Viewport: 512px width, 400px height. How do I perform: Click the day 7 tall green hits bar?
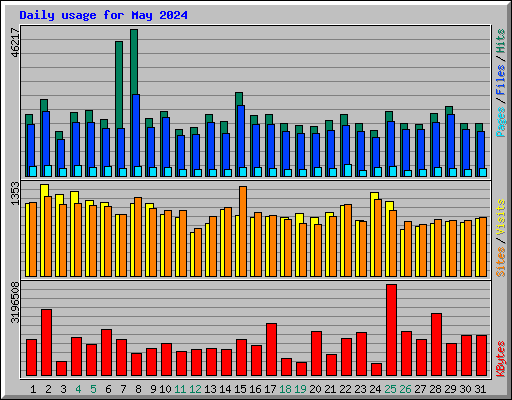click(x=119, y=85)
